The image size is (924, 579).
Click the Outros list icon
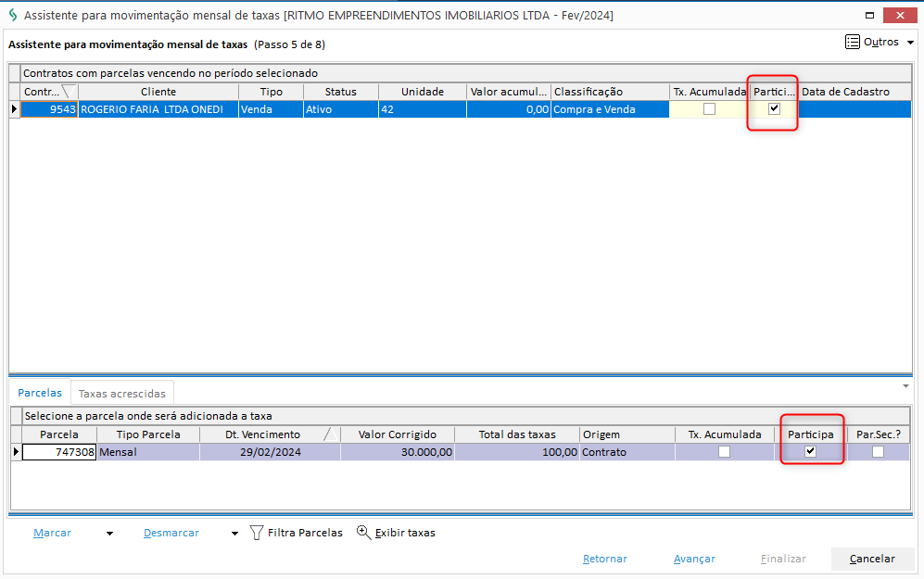tap(852, 43)
